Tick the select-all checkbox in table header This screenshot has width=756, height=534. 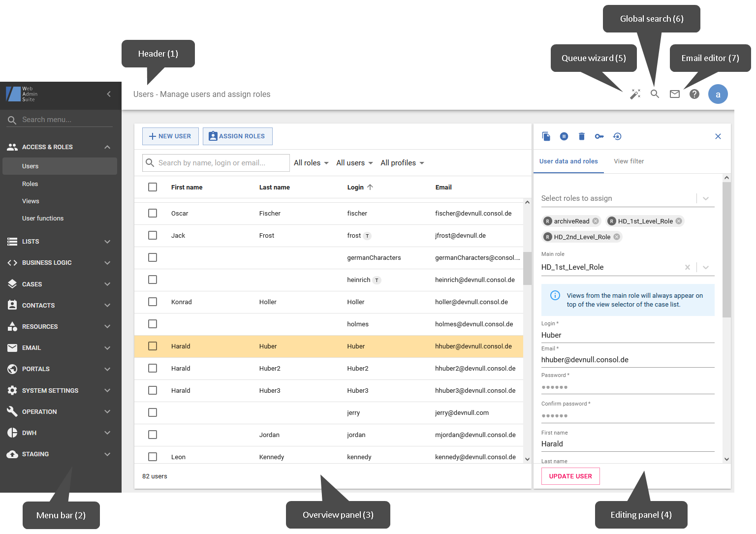click(x=153, y=187)
